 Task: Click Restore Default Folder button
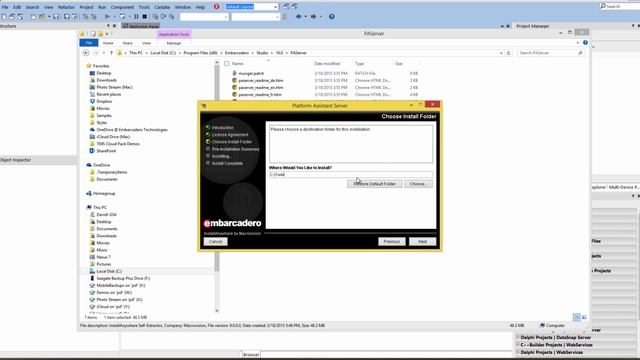[374, 184]
